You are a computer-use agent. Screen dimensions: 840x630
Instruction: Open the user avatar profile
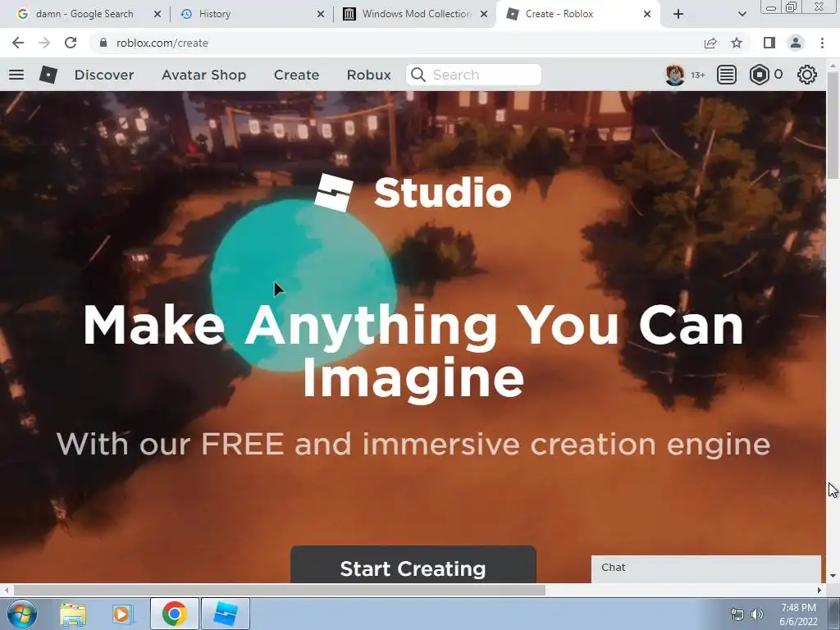[x=674, y=75]
